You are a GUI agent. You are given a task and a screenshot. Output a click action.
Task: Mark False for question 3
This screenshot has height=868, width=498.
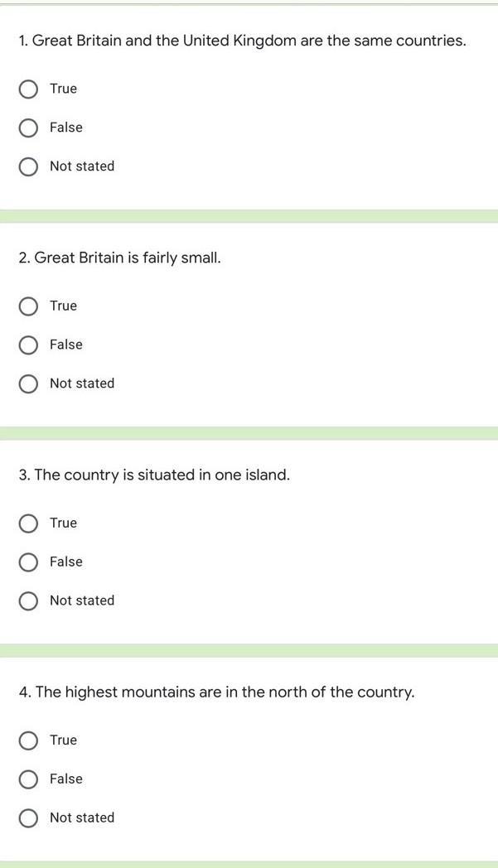click(x=28, y=562)
